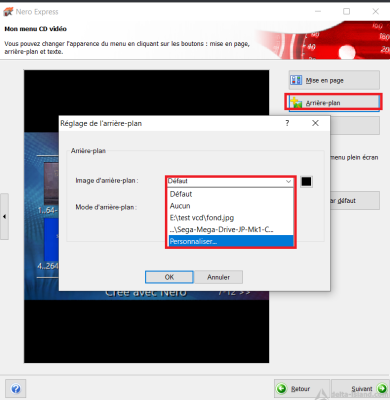
Task: Choose Aucun from the dropdown list
Action: (231, 206)
